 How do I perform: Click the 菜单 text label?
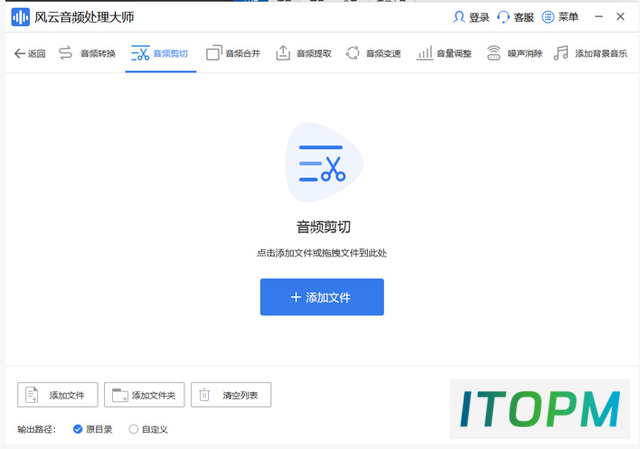tap(568, 17)
